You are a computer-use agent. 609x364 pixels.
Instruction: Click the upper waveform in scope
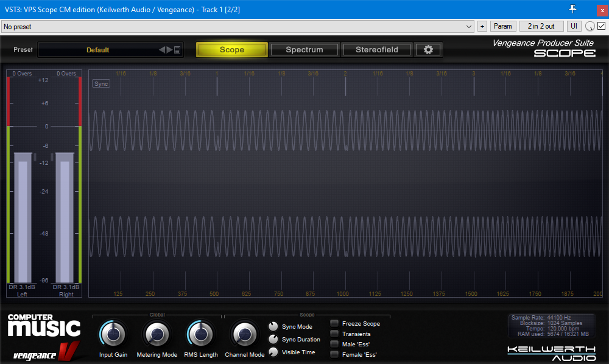pyautogui.click(x=346, y=130)
